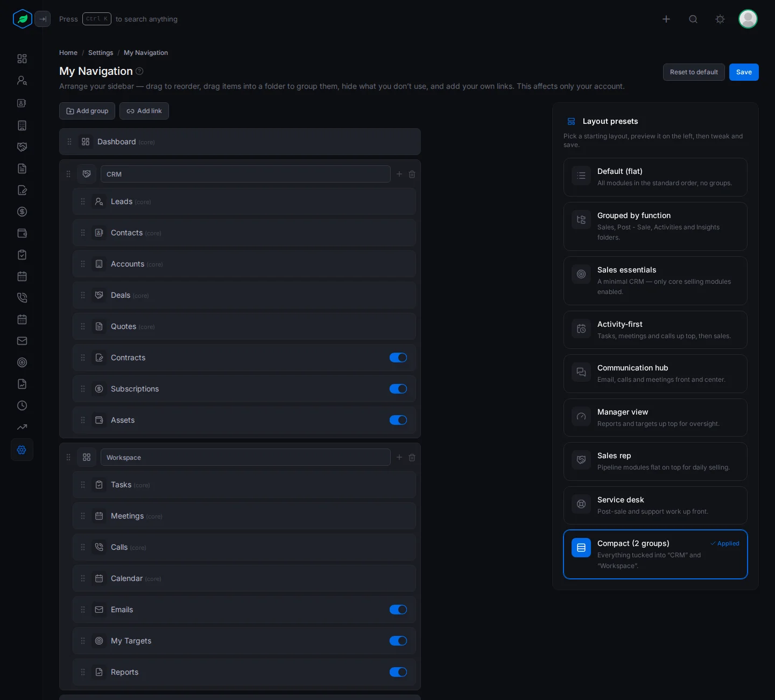Viewport: 775px width, 700px height.
Task: Toggle off Contracts visibility
Action: tap(398, 358)
